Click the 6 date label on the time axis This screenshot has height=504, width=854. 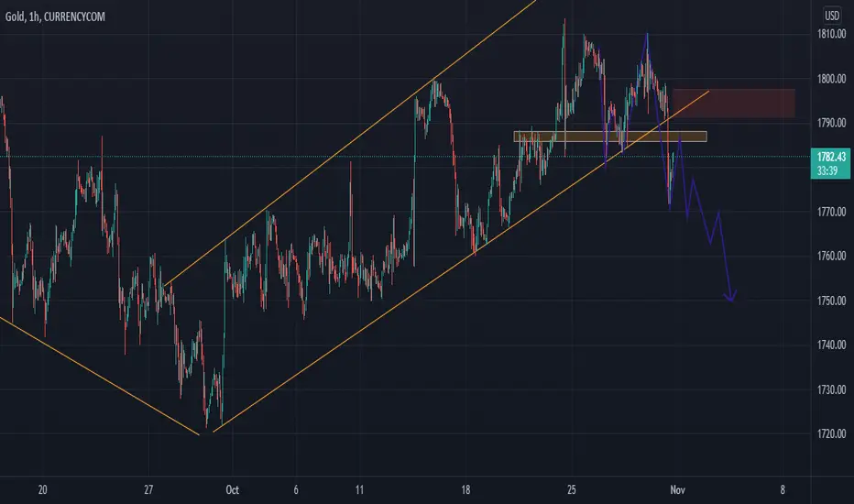(296, 490)
